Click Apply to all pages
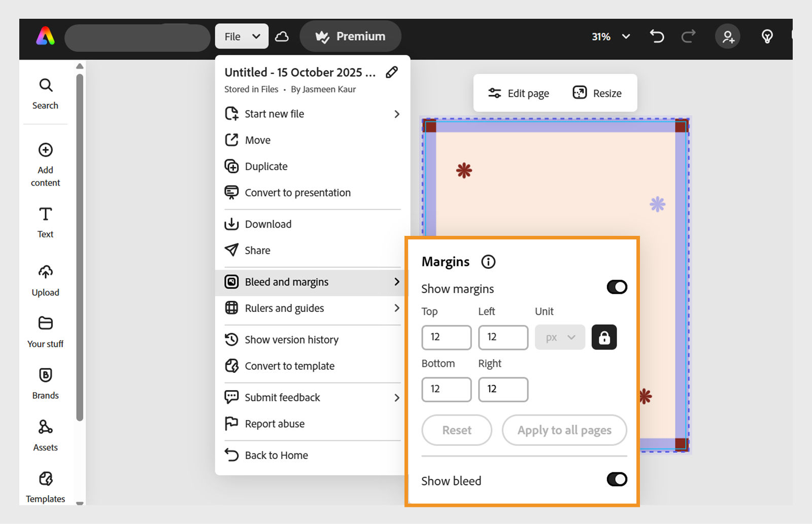 [x=564, y=430]
